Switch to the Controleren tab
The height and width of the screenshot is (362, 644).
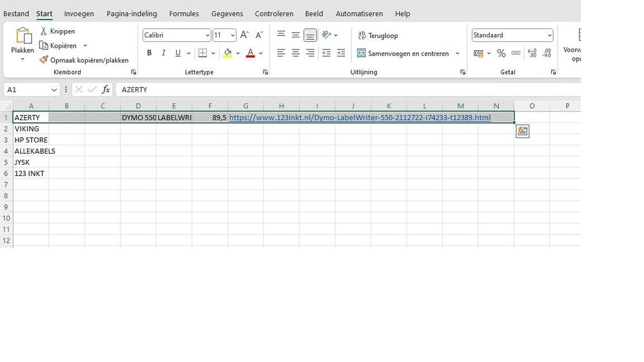point(274,14)
